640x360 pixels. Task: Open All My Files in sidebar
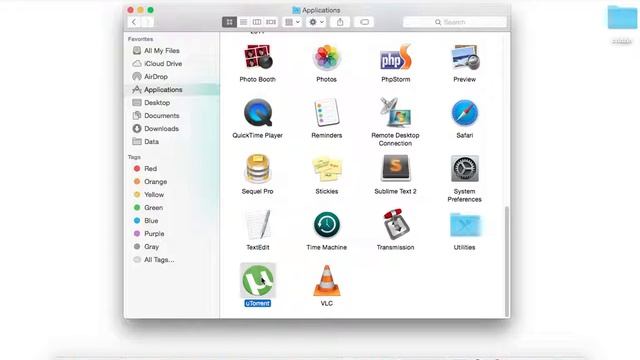171,51
